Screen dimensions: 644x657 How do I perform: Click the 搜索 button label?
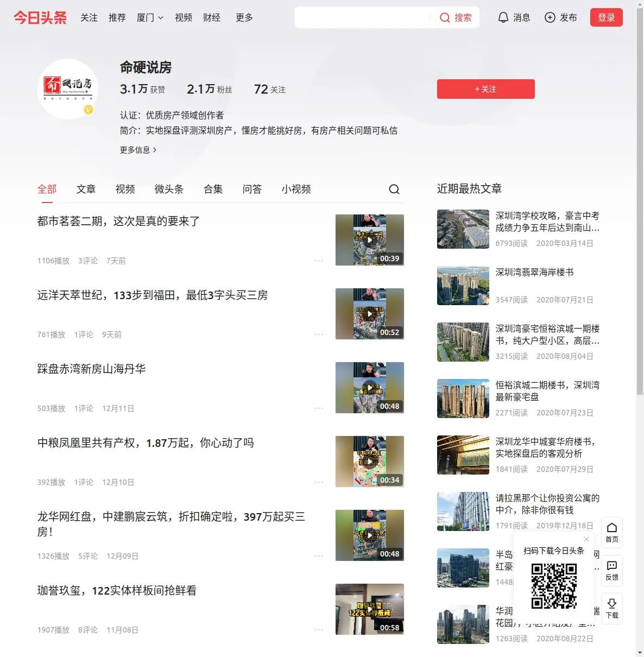(x=463, y=18)
